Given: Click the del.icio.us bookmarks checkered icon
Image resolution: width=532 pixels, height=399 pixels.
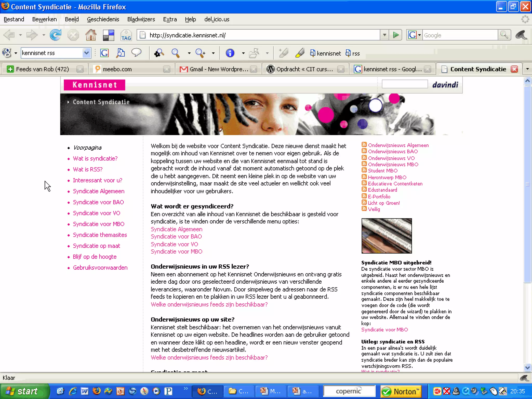Looking at the screenshot, I should pos(108,35).
